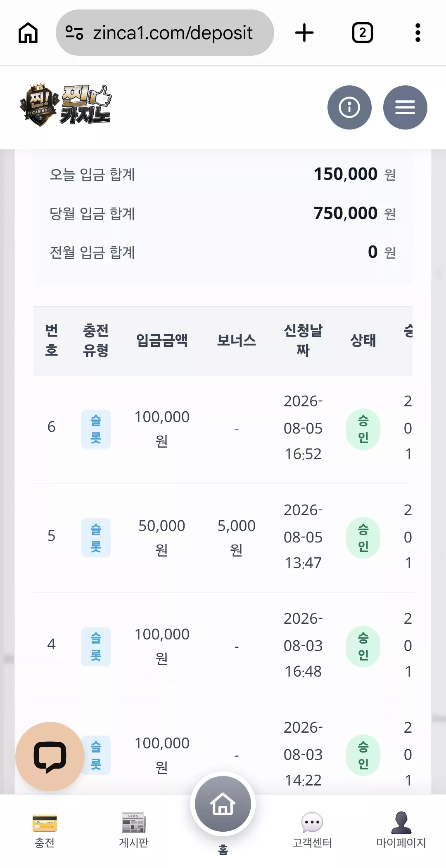This screenshot has width=446, height=868.
Task: Click the 슬롯 tag in row 6
Action: (x=96, y=429)
